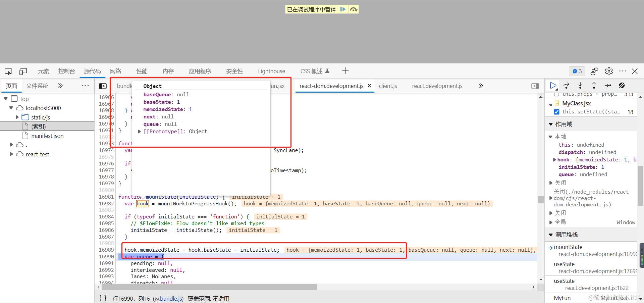Select the 源代码 tab
Screen dimensions: 644x303
pos(92,71)
